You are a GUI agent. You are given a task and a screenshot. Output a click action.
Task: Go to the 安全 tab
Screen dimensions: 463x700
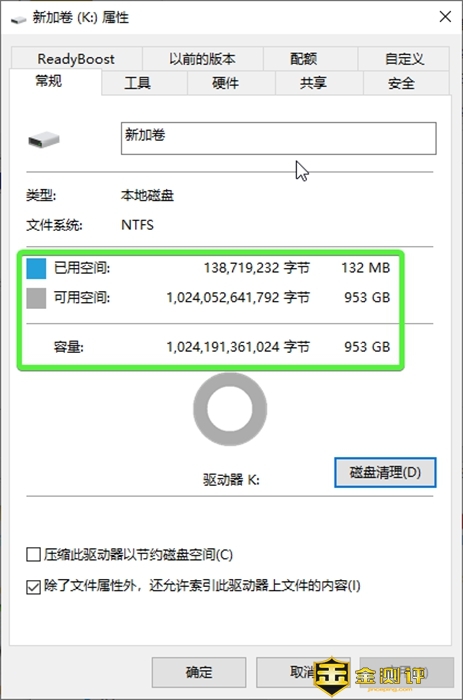pos(401,83)
